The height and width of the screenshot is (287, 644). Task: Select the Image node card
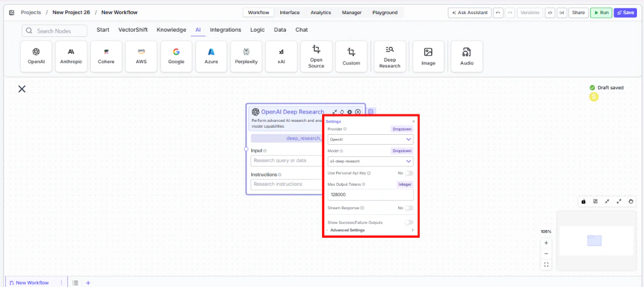click(429, 56)
